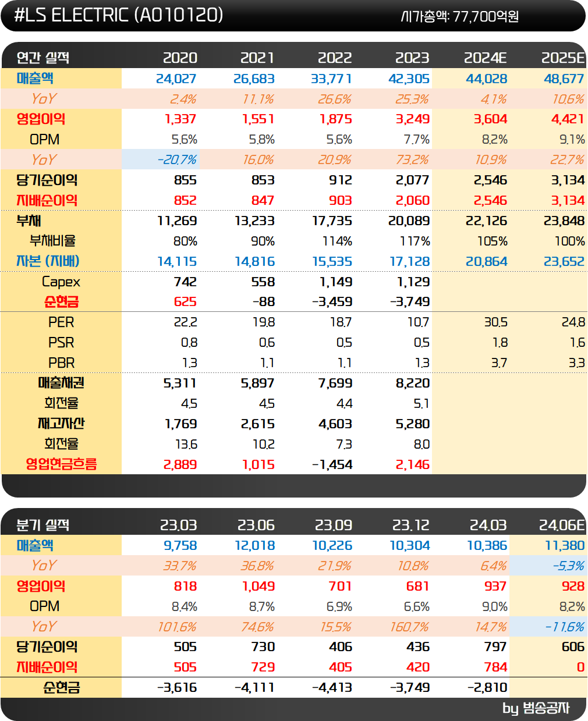Click the 2022 debt ratio 114%

pos(337,241)
